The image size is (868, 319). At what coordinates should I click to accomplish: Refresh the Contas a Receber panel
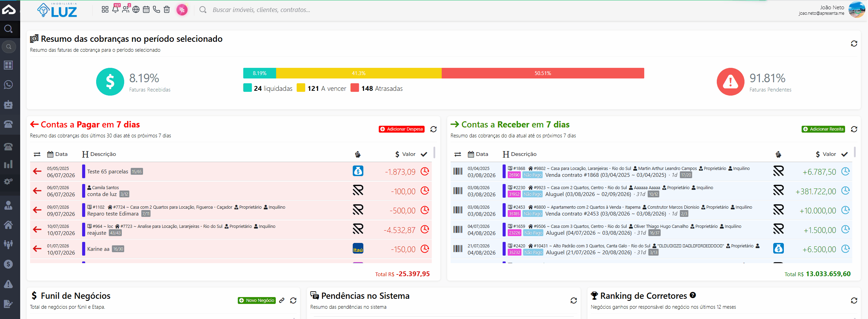coord(854,129)
